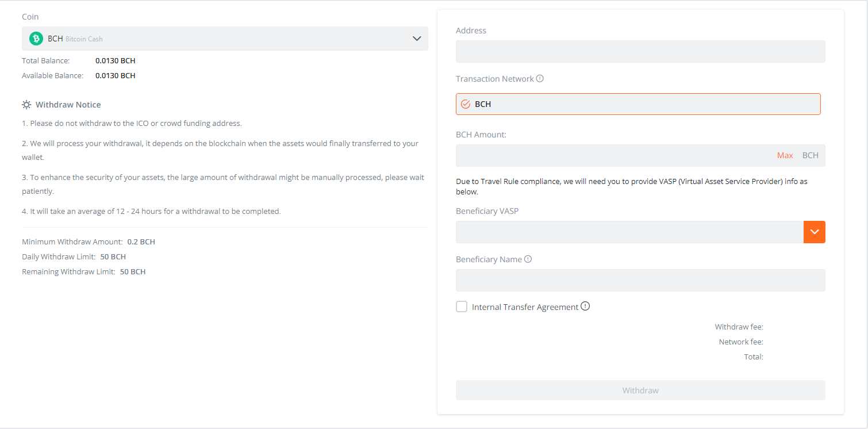Click the green BCH coin logo icon
Screen dimensions: 868x429
[36, 39]
